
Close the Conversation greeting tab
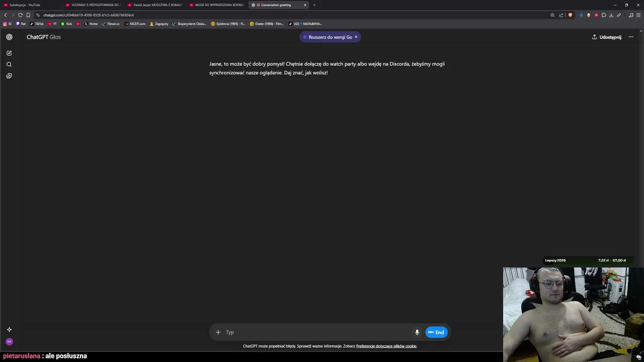[x=305, y=5]
